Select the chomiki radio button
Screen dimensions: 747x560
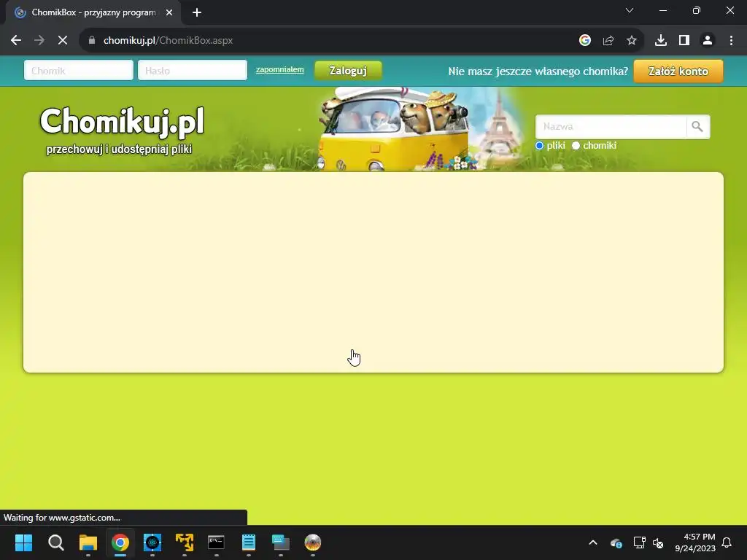click(576, 146)
